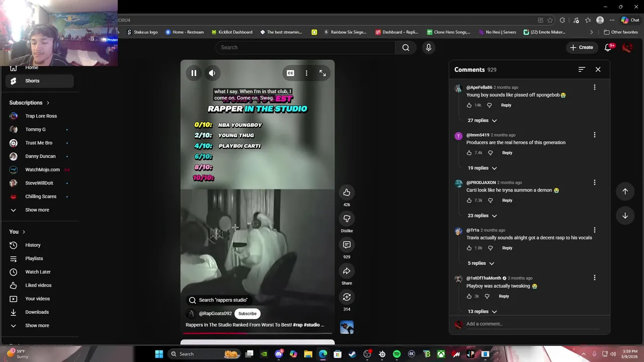644x362 pixels.
Task: Dislike the @Tr1s comment
Action: pyautogui.click(x=490, y=248)
